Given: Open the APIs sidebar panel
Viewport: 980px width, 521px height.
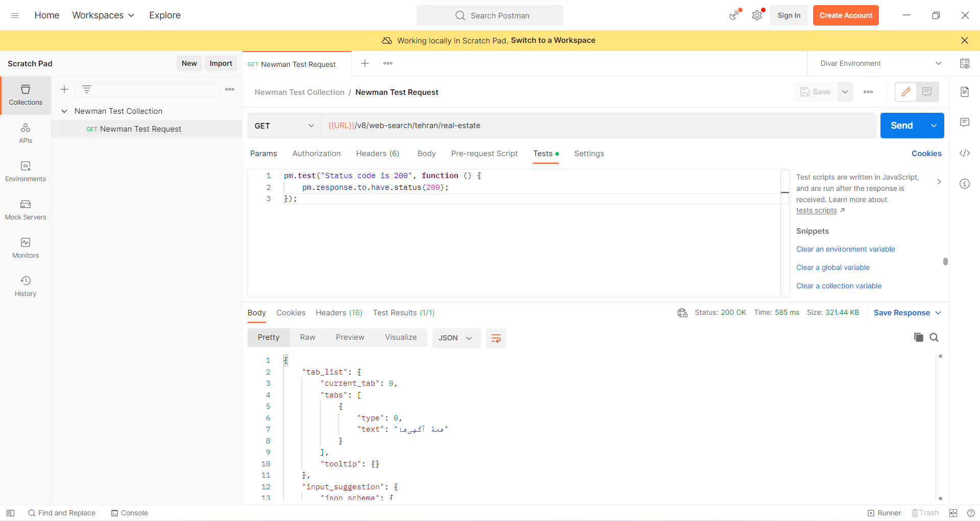Looking at the screenshot, I should point(26,133).
